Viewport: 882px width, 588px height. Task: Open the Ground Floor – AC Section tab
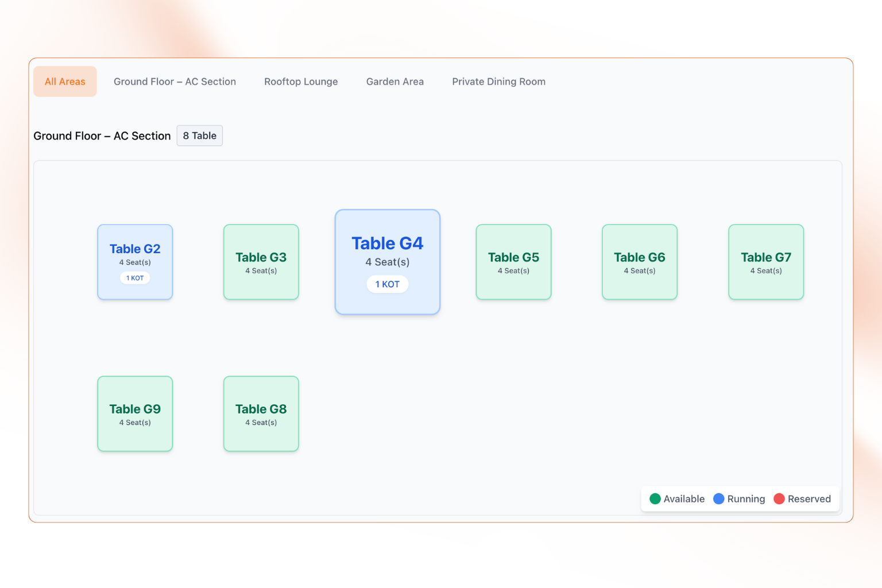point(175,81)
